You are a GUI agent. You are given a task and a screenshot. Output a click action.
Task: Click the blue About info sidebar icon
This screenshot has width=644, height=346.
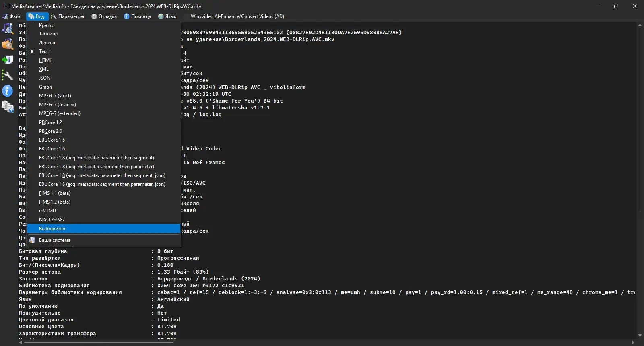click(x=8, y=91)
